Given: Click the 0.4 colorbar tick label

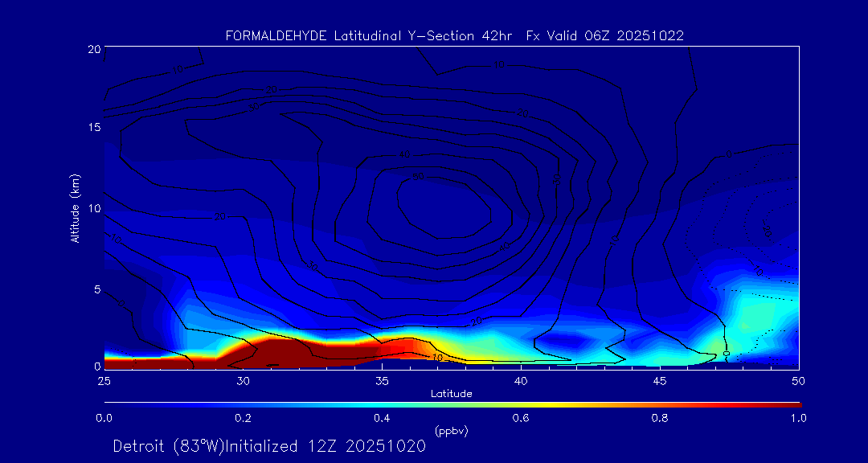Looking at the screenshot, I should point(382,418).
